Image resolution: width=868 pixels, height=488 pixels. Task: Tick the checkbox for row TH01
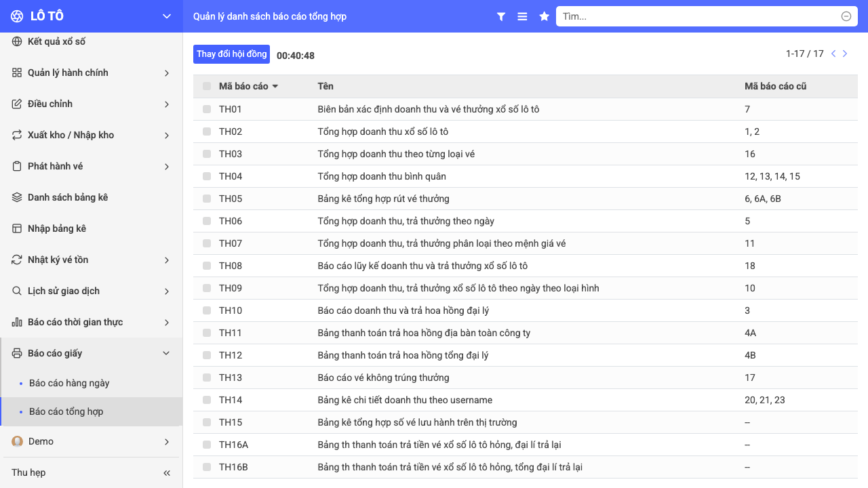point(207,109)
